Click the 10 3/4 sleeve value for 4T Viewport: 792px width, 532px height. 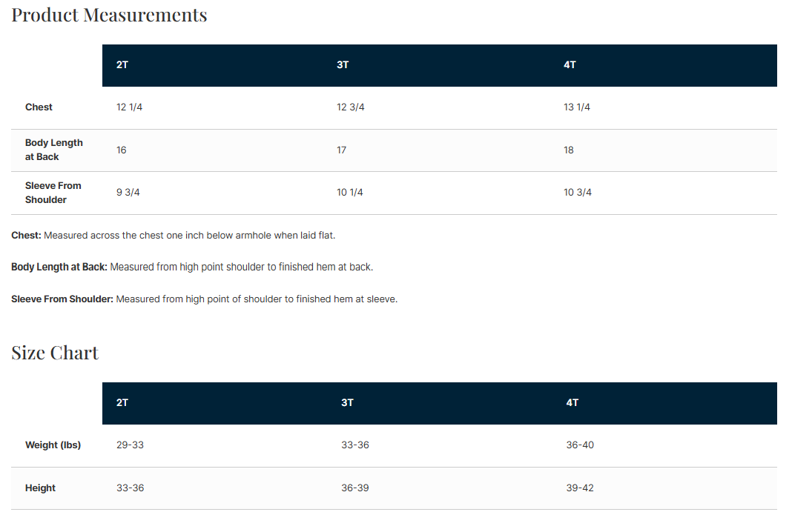coord(578,193)
